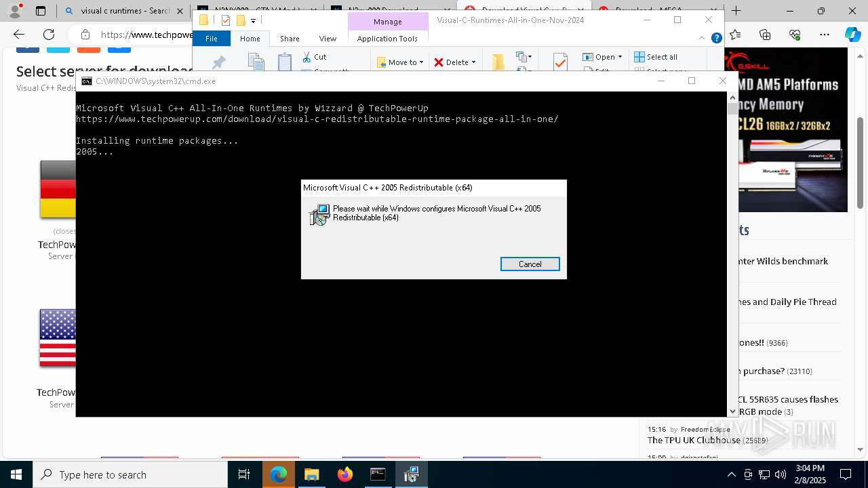
Task: Open a new Edge tab
Action: pyautogui.click(x=736, y=11)
